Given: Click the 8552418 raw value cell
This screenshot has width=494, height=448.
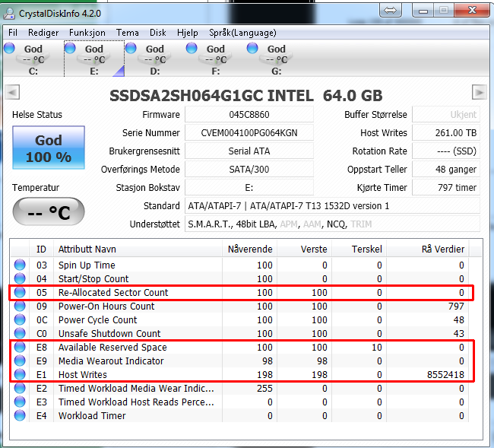Looking at the screenshot, I should 445,374.
